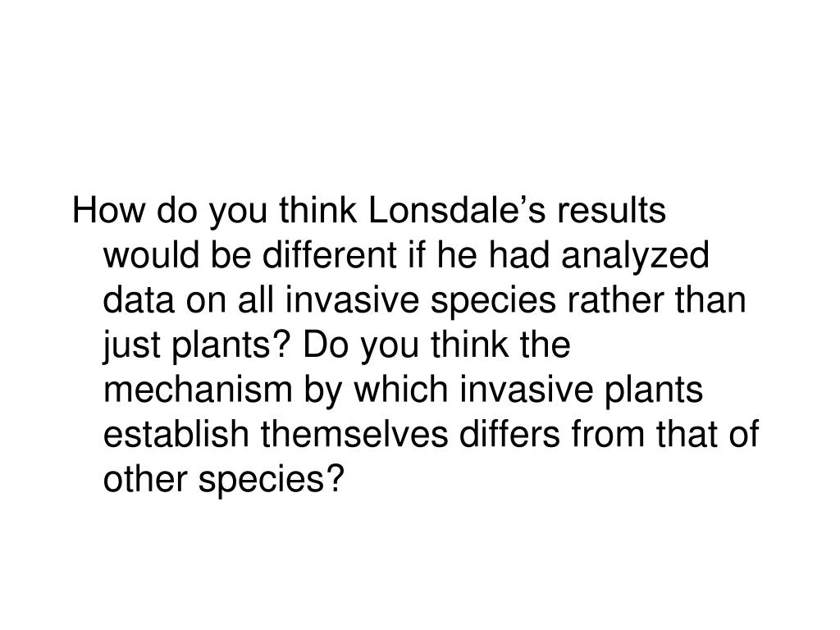Select the name "Lonsdale's" in the first line
Screen dimensions: 840x630
[x=457, y=209]
